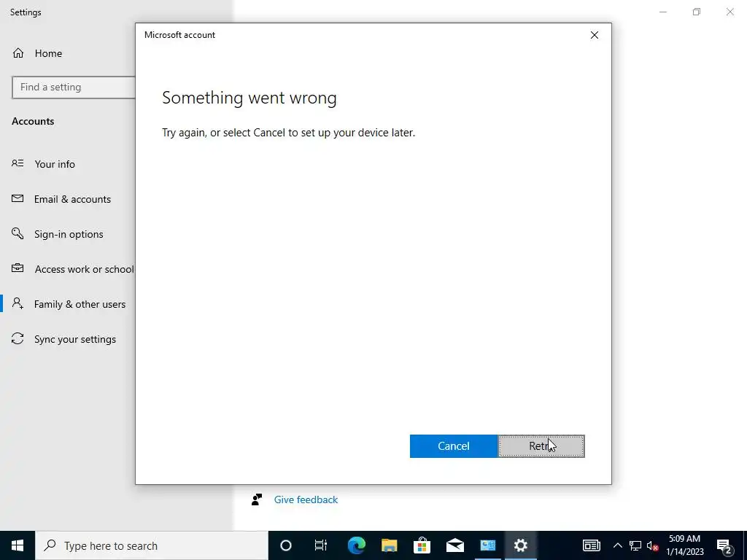Viewport: 747px width, 560px height.
Task: Close the Settings window
Action: (x=729, y=12)
